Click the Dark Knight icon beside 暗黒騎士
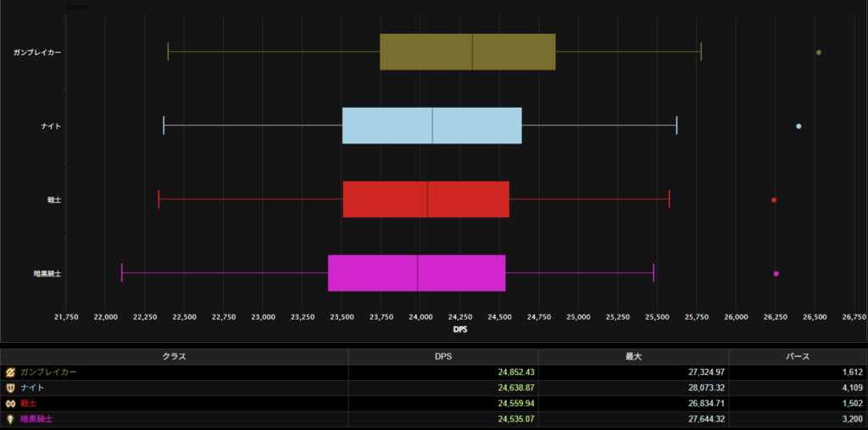 (10, 418)
